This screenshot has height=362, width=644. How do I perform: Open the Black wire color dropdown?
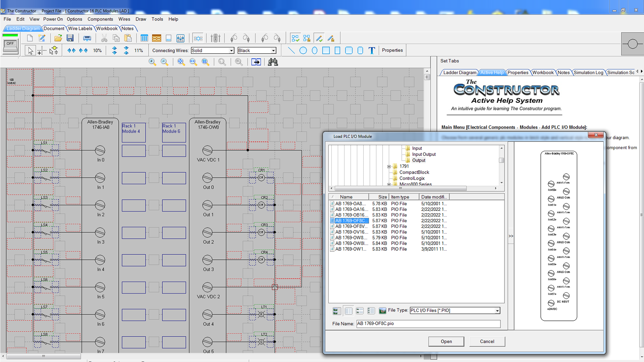[273, 51]
